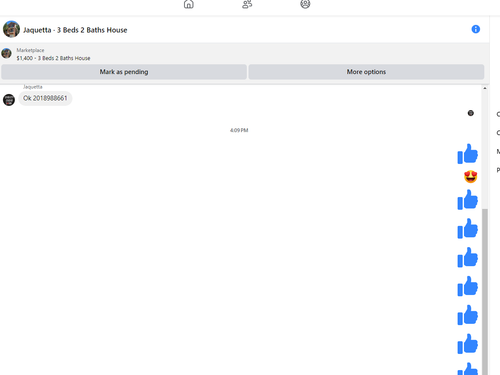Click the scroll up arrow of chat scrollbar
The height and width of the screenshot is (375, 500).
(485, 88)
